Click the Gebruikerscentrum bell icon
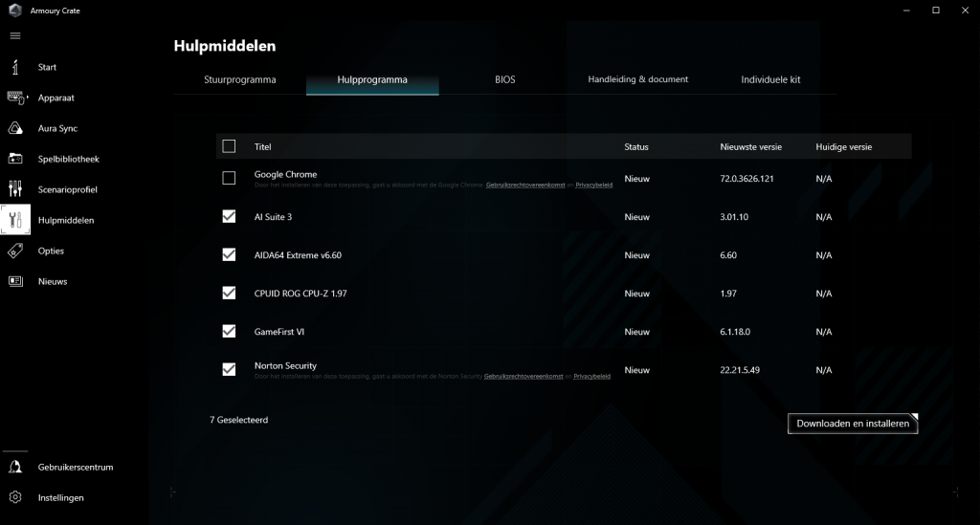 pos(15,467)
